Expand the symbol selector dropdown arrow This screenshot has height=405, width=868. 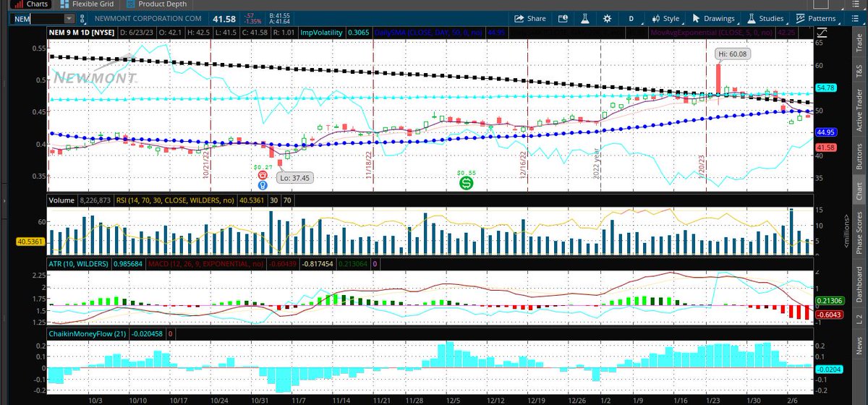click(x=69, y=18)
